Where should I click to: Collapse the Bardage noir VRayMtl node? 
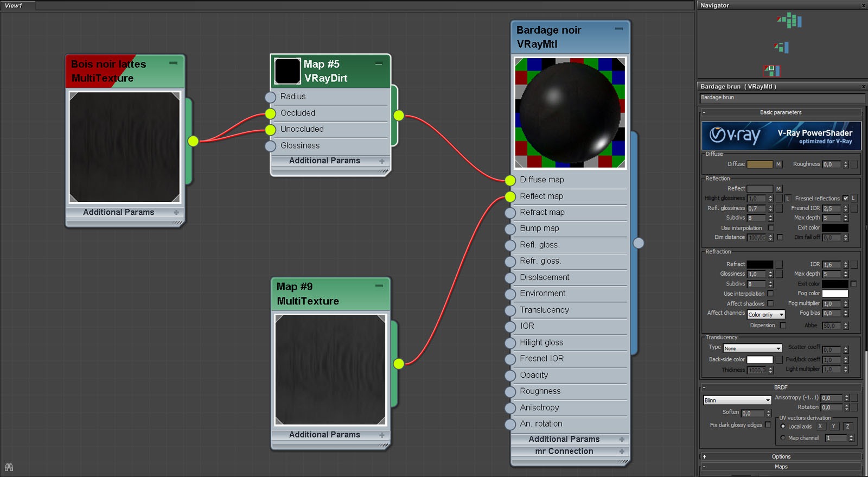[x=618, y=29]
